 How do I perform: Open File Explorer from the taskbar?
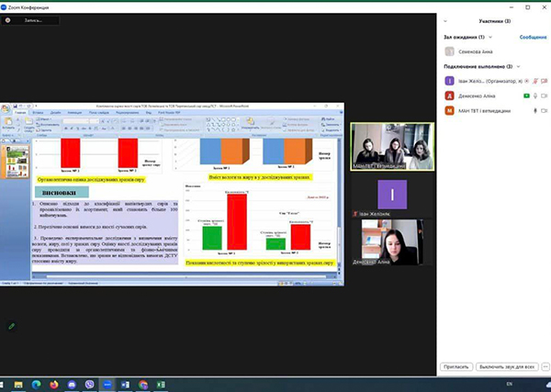[x=18, y=385]
